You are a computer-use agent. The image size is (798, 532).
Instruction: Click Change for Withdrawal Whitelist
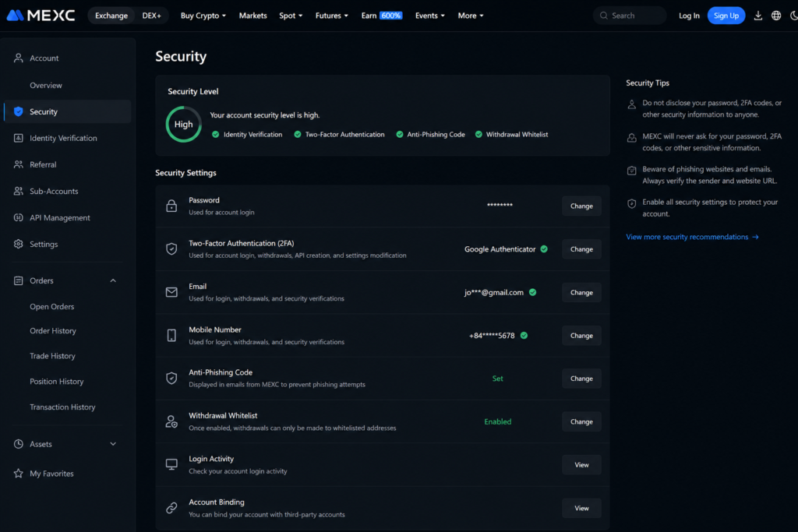(x=581, y=421)
